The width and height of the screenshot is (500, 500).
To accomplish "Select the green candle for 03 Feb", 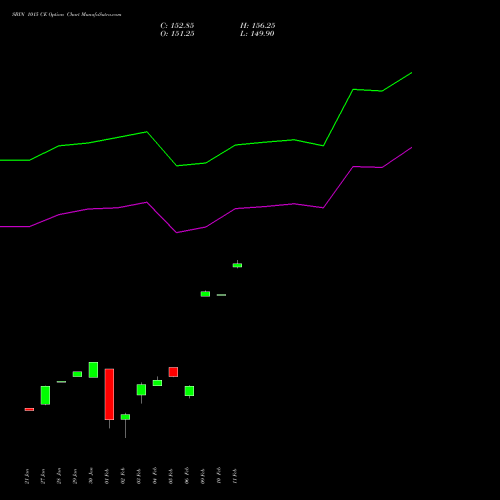I will coord(141,390).
